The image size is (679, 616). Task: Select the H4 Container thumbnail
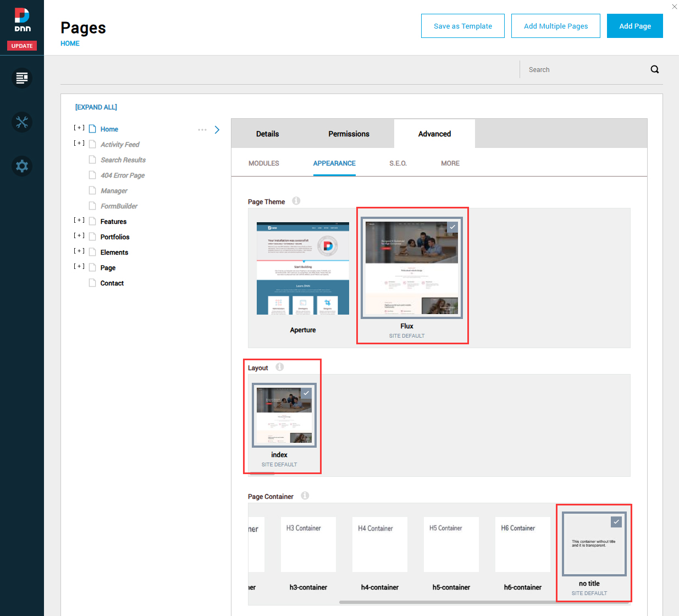tap(380, 544)
